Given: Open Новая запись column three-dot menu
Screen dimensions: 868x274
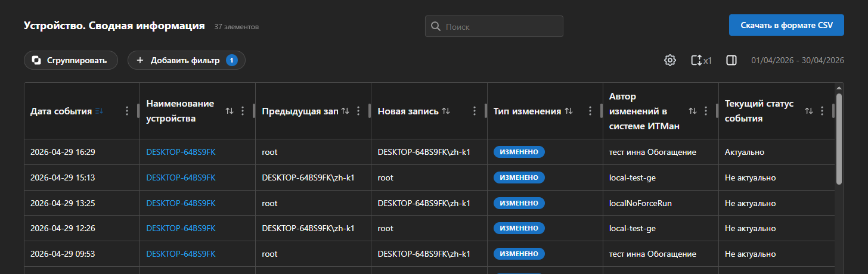Looking at the screenshot, I should (475, 111).
